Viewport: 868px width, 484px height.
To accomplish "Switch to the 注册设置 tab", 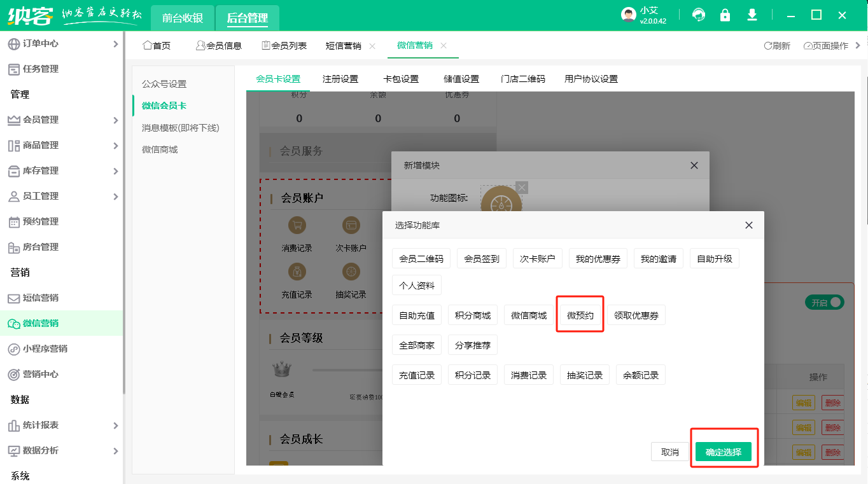I will [x=340, y=79].
